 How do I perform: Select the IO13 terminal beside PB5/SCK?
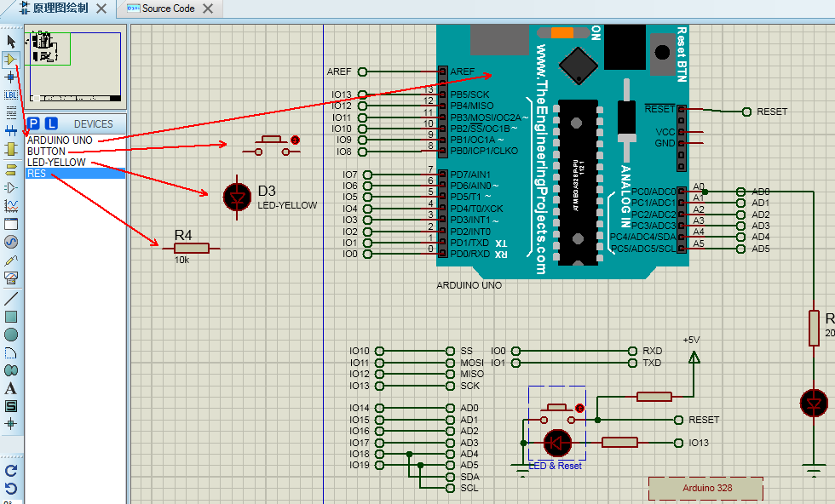[x=362, y=94]
